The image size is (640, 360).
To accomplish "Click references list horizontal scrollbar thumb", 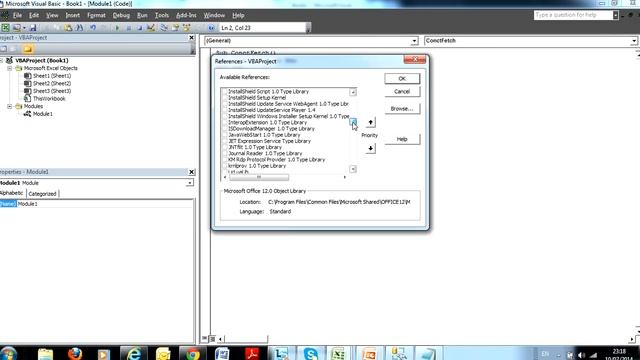I will pos(259,177).
